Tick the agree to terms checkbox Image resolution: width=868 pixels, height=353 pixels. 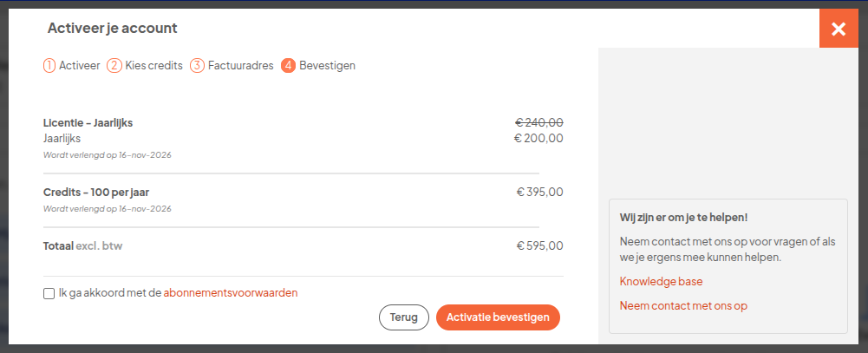pos(49,293)
